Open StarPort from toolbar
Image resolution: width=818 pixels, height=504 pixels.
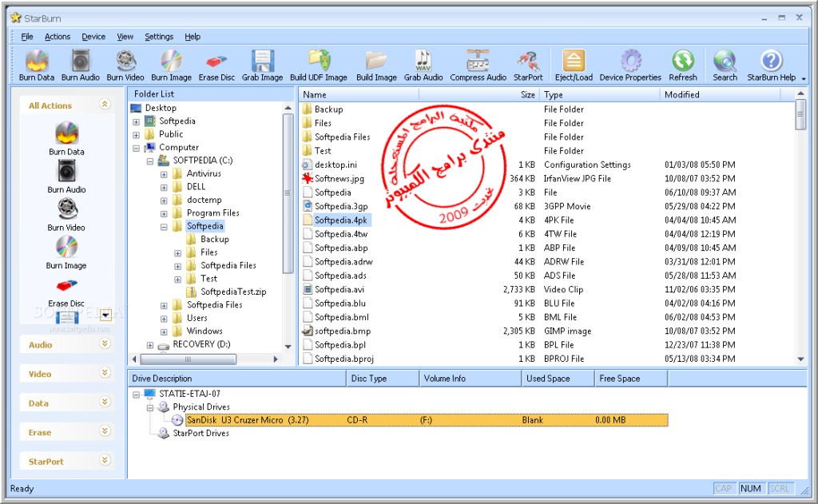click(x=528, y=65)
